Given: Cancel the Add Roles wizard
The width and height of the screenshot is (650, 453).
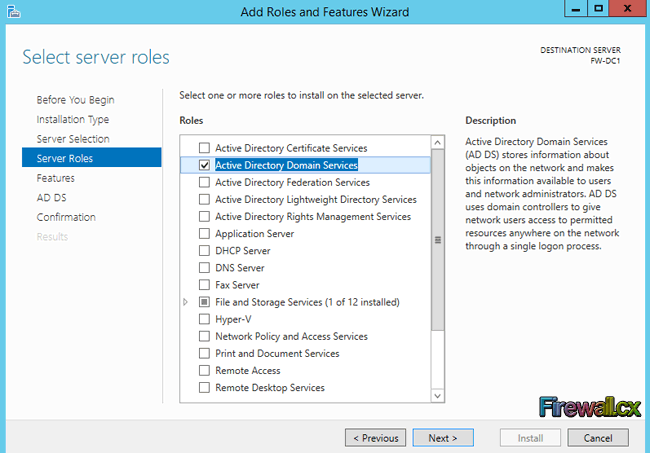Looking at the screenshot, I should pos(598,438).
